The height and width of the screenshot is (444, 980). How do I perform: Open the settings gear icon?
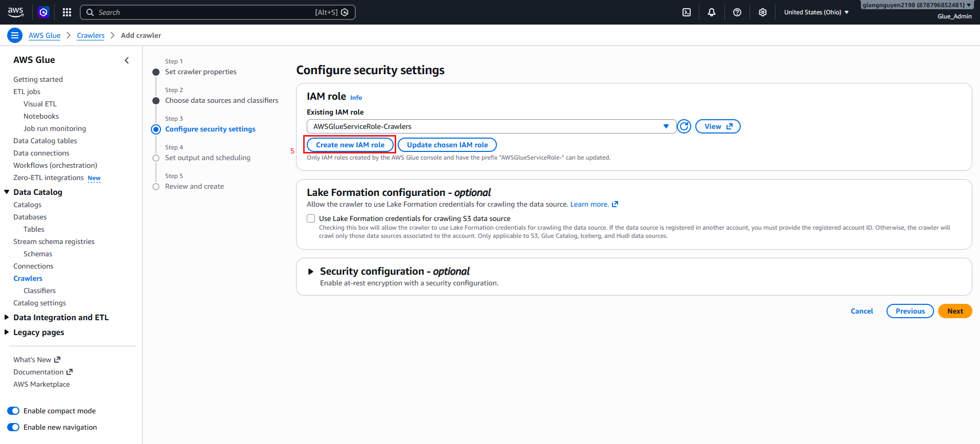[763, 12]
